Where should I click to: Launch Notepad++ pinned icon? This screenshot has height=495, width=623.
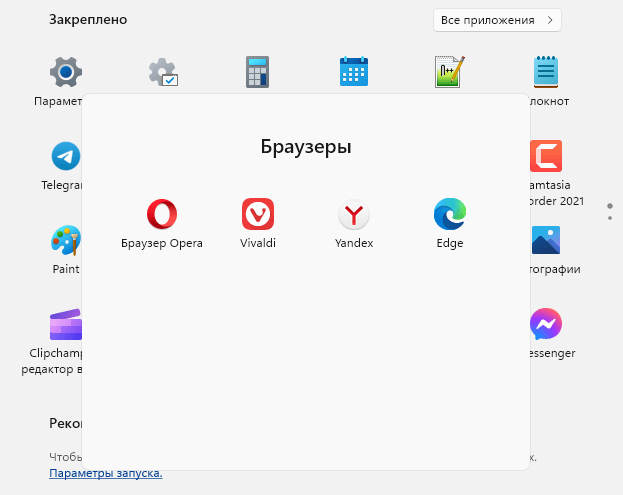[x=450, y=72]
